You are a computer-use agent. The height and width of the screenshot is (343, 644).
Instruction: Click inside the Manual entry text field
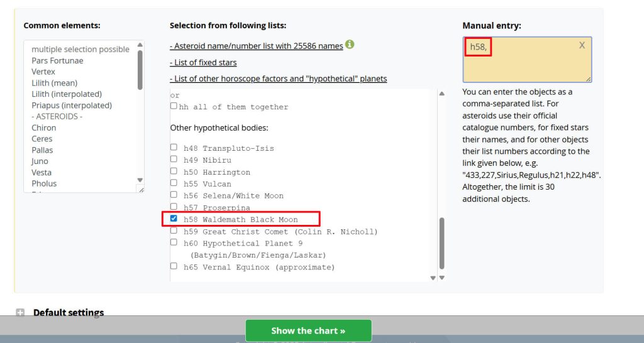tap(527, 60)
